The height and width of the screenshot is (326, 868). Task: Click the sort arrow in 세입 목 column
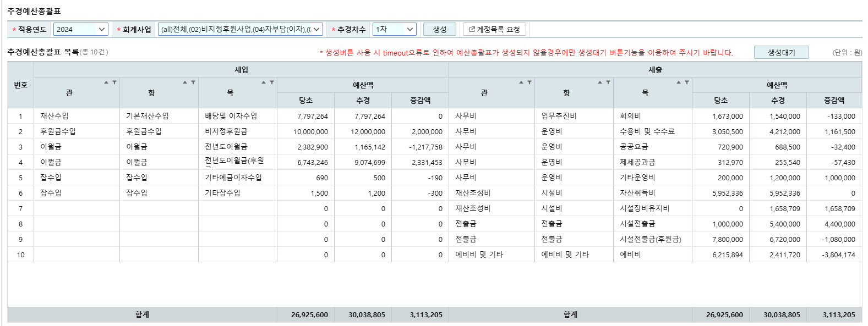point(264,82)
